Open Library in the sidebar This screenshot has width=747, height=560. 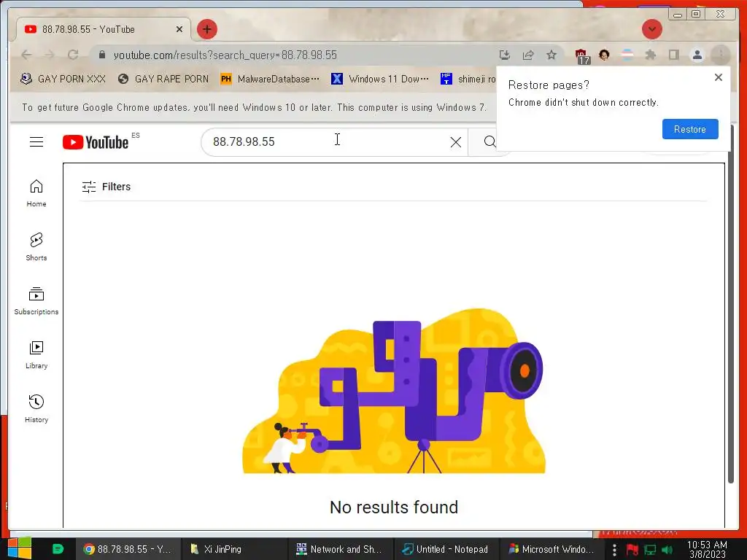pos(36,355)
